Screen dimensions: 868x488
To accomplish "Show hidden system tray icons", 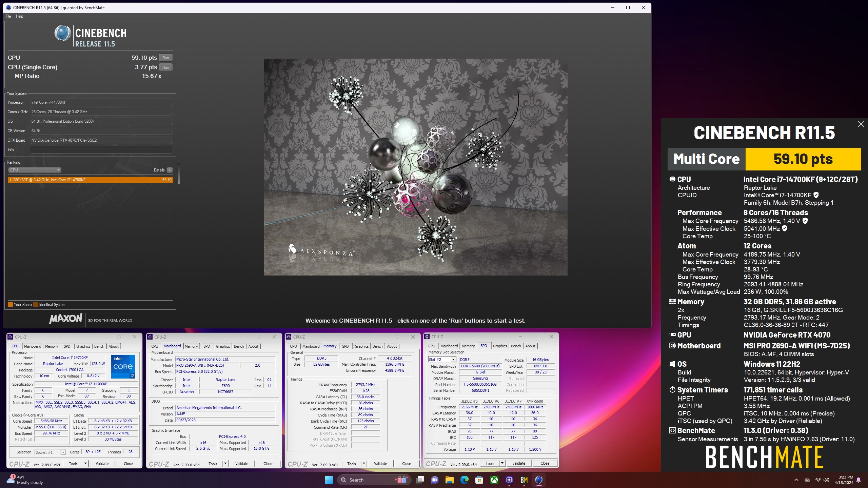I will (x=796, y=480).
